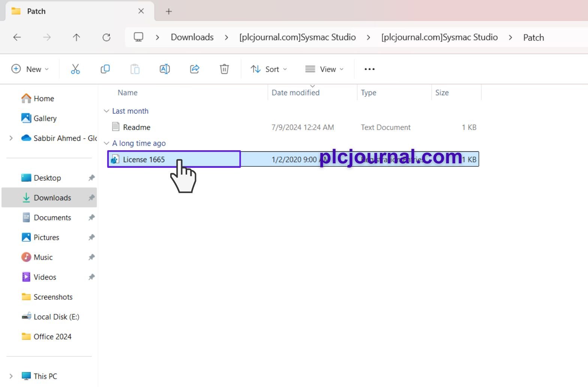The image size is (588, 387).
Task: Click first [plcjournal.com]Sysmac Studio breadcrumb
Action: (x=298, y=37)
